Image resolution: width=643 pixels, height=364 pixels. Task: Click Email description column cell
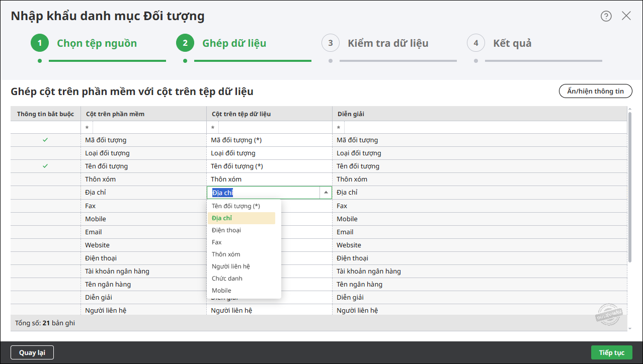[480, 232]
